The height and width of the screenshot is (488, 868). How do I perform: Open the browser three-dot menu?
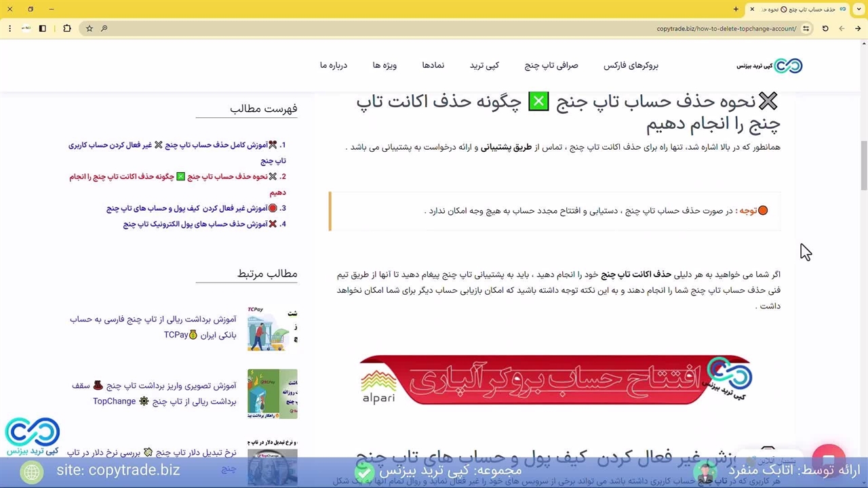[x=9, y=28]
